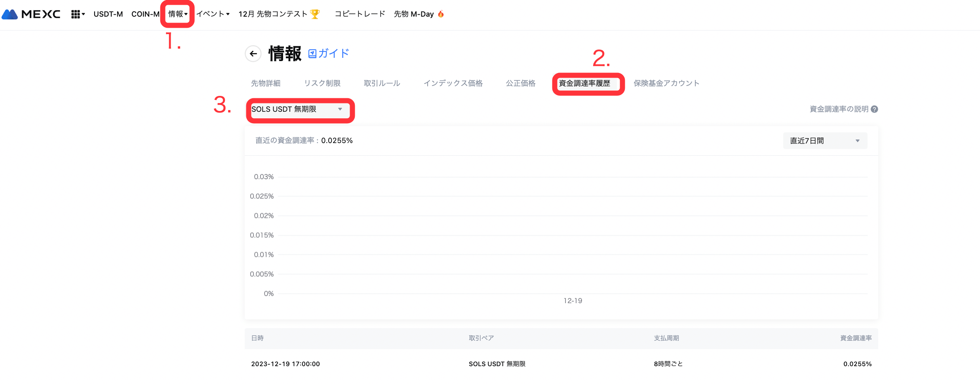Go to COIN-M futures
This screenshot has width=980, height=384.
click(145, 14)
